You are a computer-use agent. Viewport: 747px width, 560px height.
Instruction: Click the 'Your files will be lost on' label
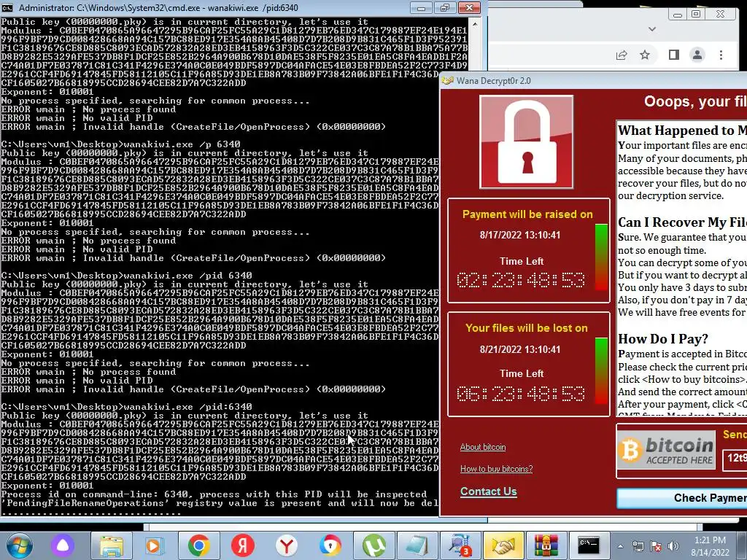pyautogui.click(x=527, y=328)
